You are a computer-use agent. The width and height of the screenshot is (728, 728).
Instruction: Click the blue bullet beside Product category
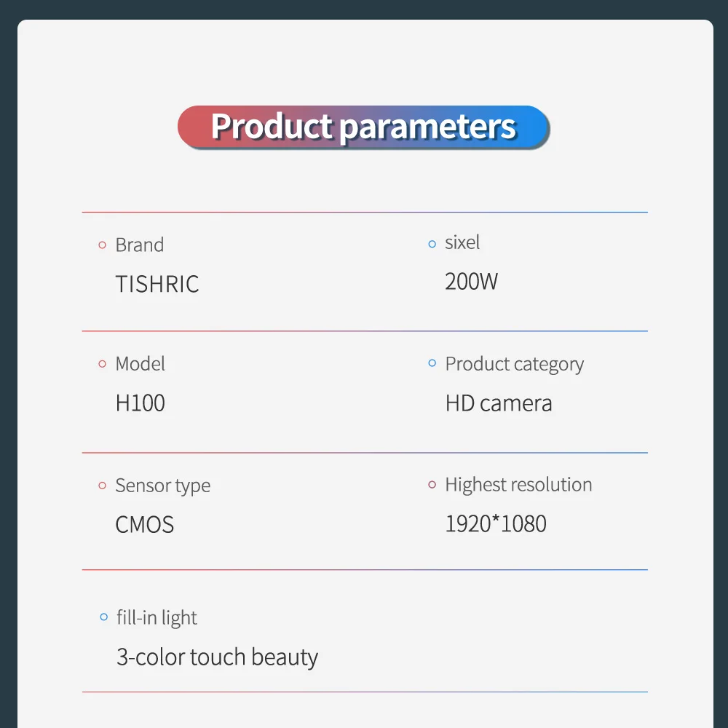(x=432, y=363)
